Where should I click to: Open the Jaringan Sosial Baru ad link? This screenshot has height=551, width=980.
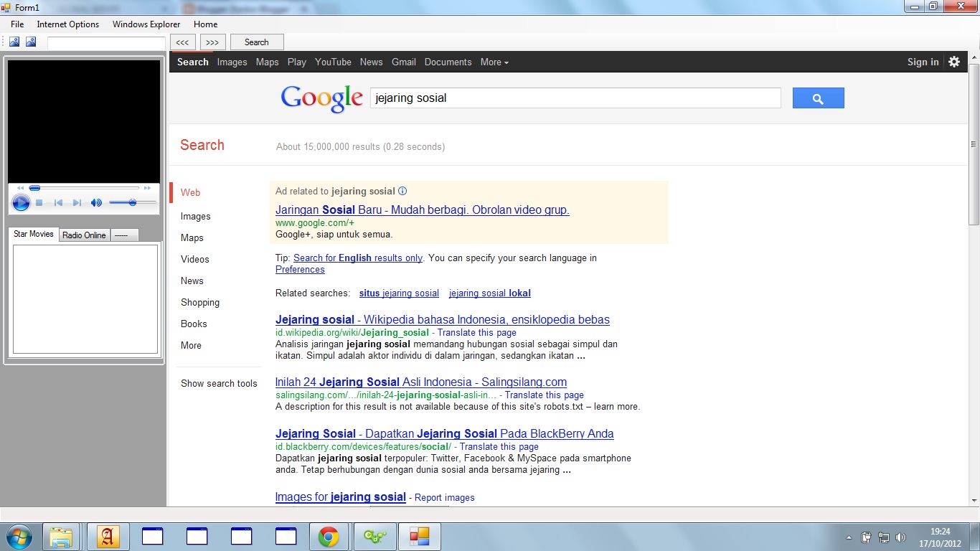[x=423, y=210]
